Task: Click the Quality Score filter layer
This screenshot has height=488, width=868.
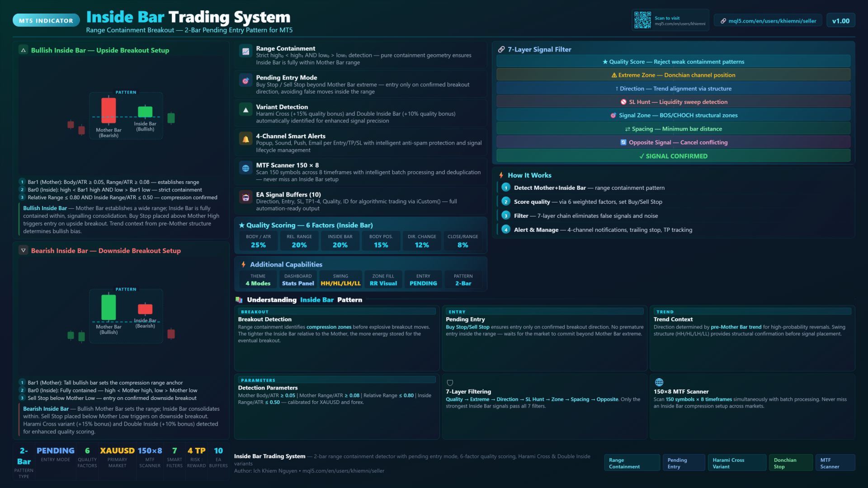Action: [x=673, y=62]
